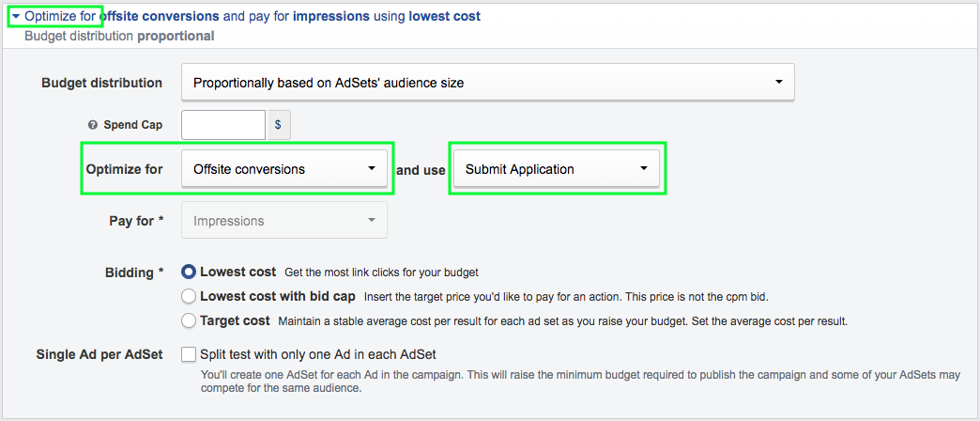This screenshot has width=980, height=421.
Task: Expand the Submit Application dropdown
Action: [557, 169]
